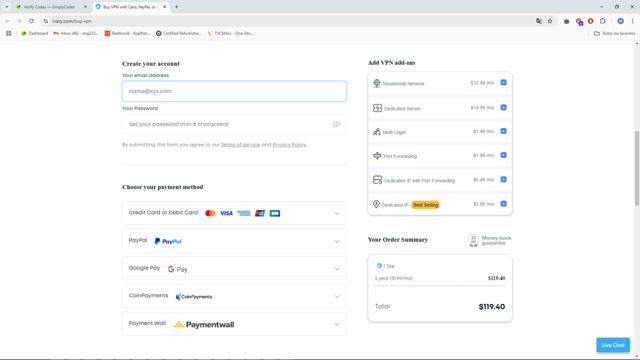Open the browser profile avatar
The image size is (640, 360).
coord(620,21)
